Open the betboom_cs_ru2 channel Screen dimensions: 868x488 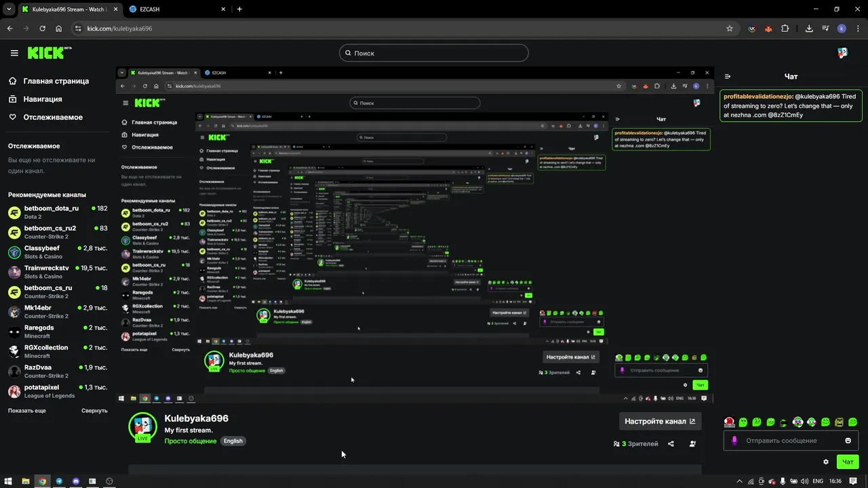(57, 232)
